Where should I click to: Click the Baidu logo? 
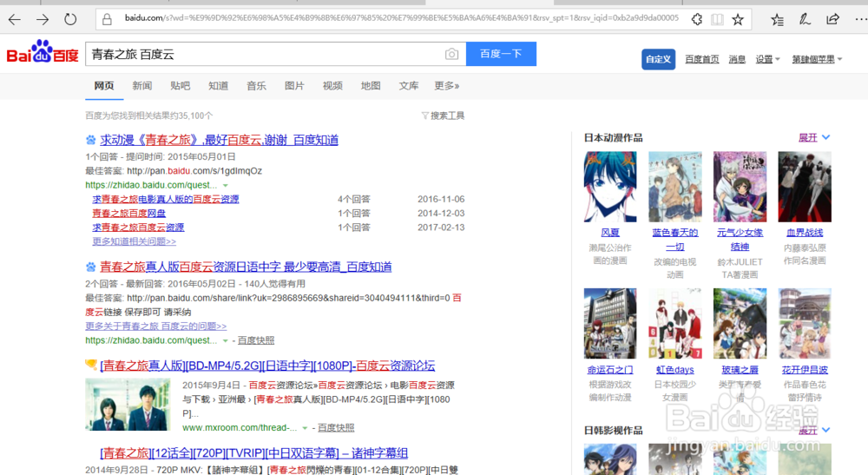click(x=43, y=51)
